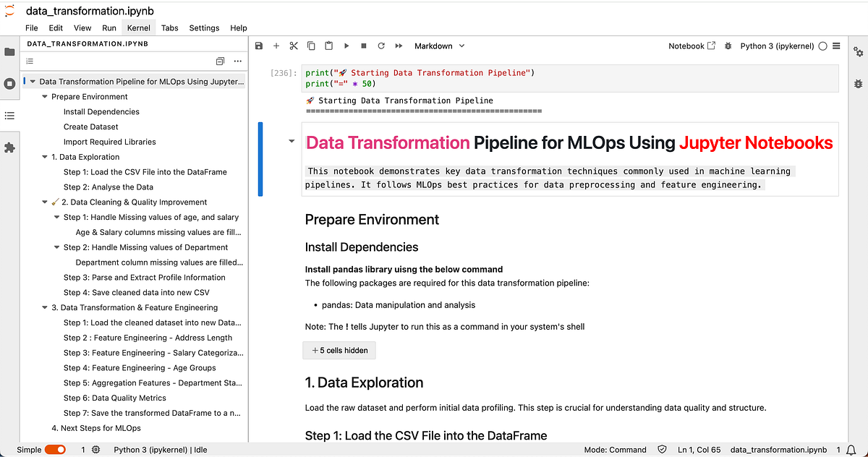Open the Markdown cell type dropdown
Image resolution: width=868 pixels, height=457 pixels.
tap(438, 46)
